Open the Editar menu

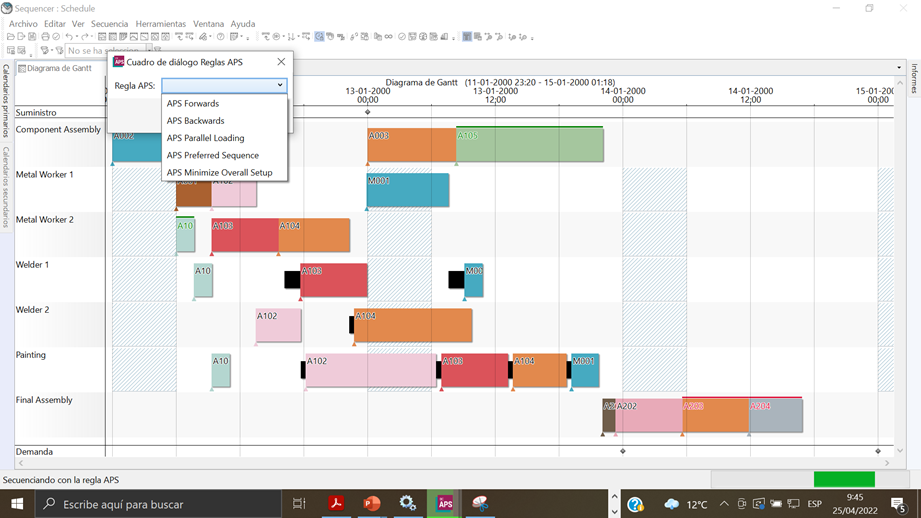(x=55, y=23)
